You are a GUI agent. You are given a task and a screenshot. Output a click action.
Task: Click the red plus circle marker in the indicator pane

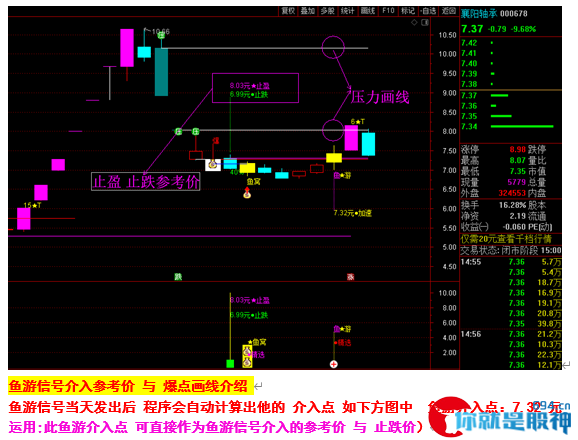(x=334, y=364)
